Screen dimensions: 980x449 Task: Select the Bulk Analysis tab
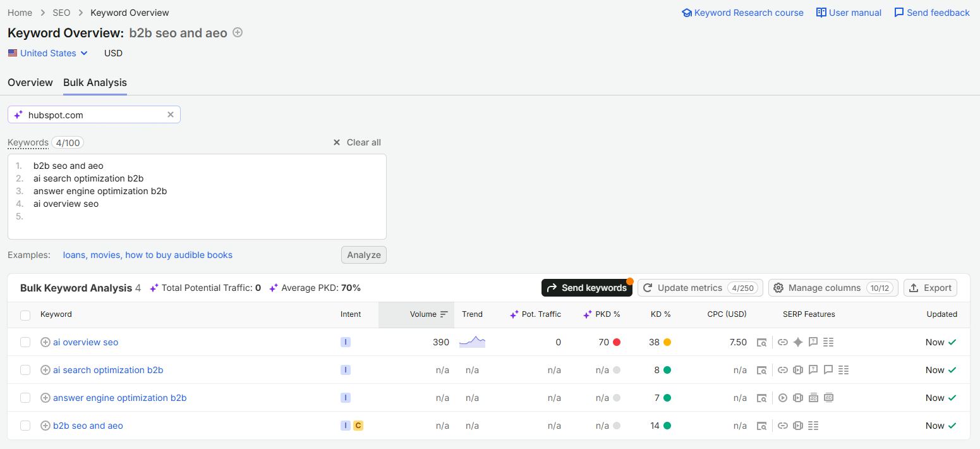(95, 82)
